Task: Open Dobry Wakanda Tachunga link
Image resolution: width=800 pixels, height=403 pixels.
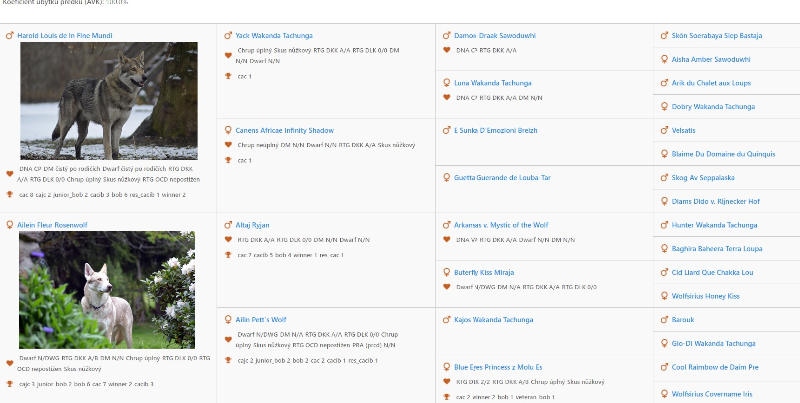Action: 713,107
